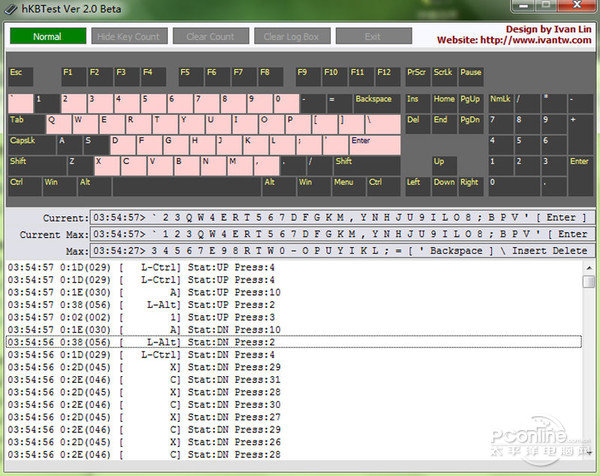Select the F5 key tile
Viewport: 600px width, 476px height.
pyautogui.click(x=191, y=77)
